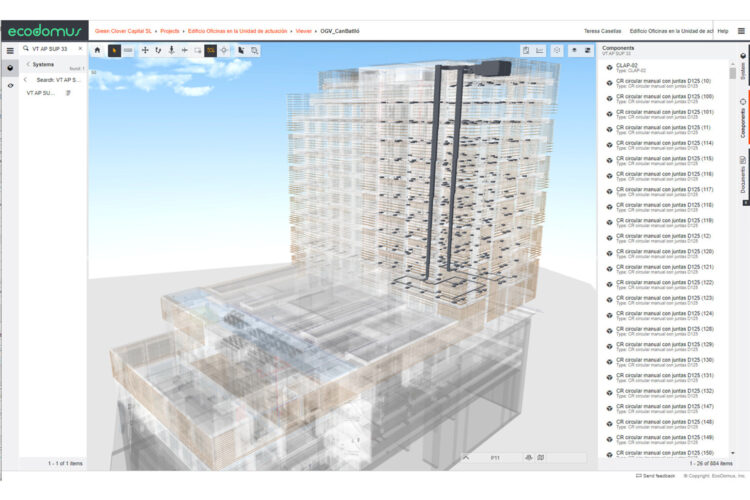
Task: Select CR circular manual con juntas D125 (149)
Action: tap(664, 439)
